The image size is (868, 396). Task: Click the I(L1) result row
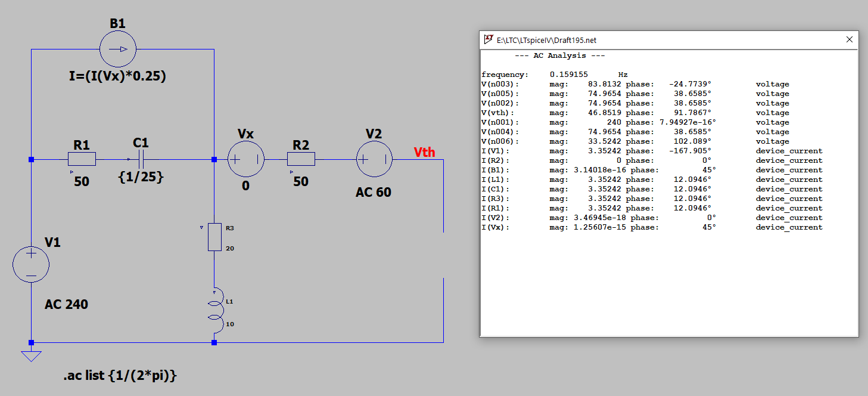pyautogui.click(x=652, y=180)
